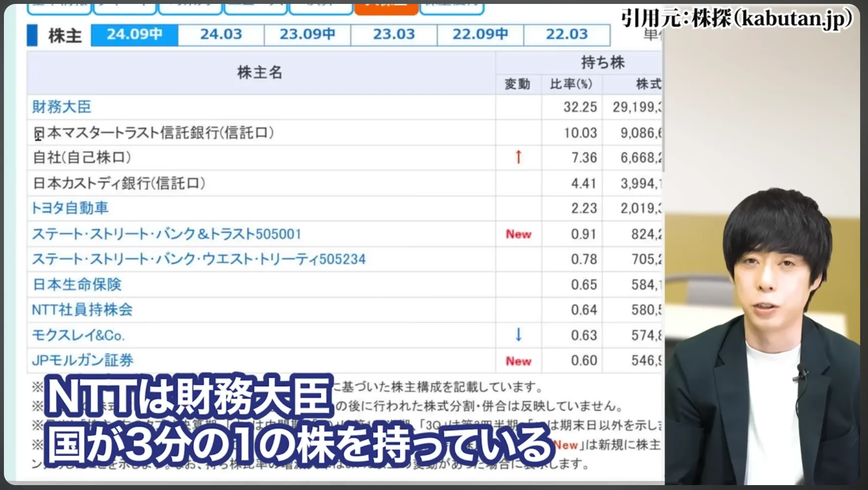Switch to the 23.03 period tab

click(394, 34)
